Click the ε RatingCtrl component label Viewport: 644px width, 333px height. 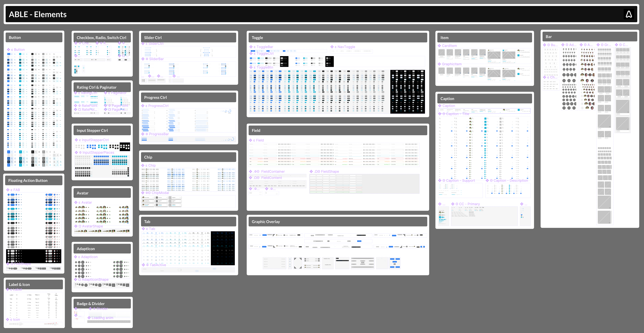pyautogui.click(x=88, y=93)
